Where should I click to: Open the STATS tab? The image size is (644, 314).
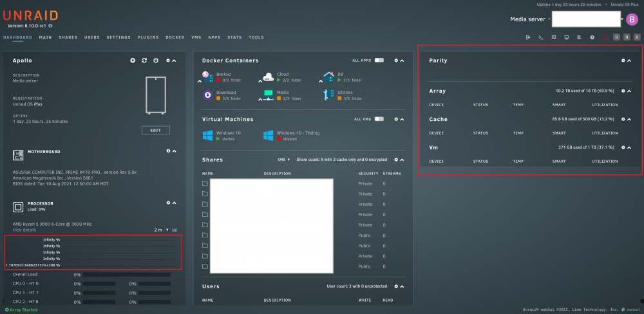[x=234, y=37]
